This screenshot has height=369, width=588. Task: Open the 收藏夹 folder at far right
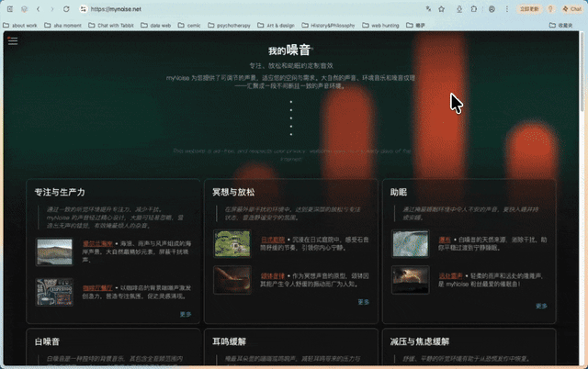point(561,26)
